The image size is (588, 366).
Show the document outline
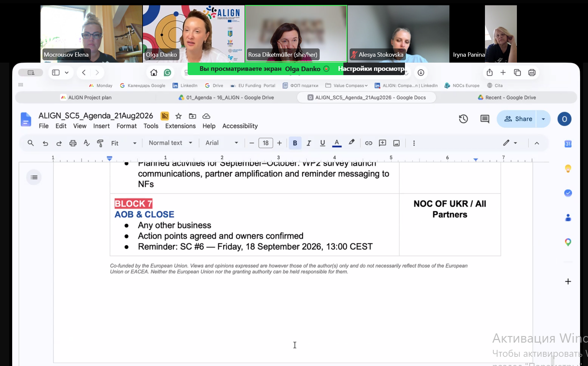pyautogui.click(x=34, y=177)
